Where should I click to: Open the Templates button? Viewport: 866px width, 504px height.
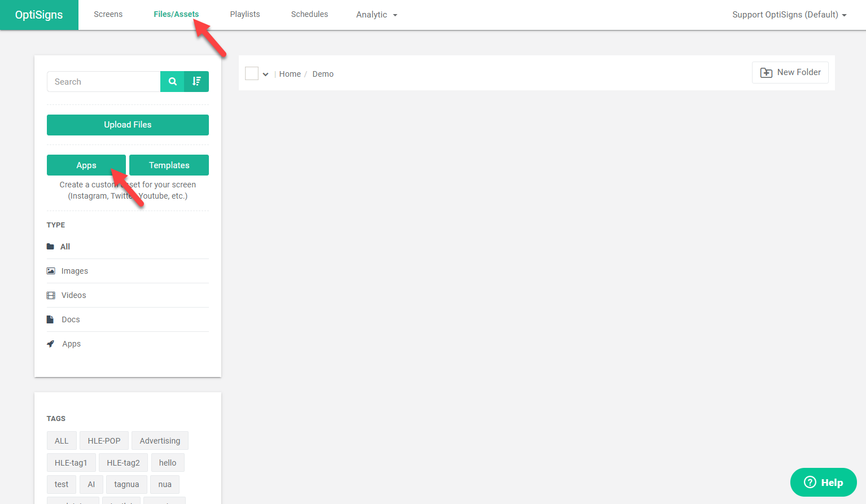[169, 165]
